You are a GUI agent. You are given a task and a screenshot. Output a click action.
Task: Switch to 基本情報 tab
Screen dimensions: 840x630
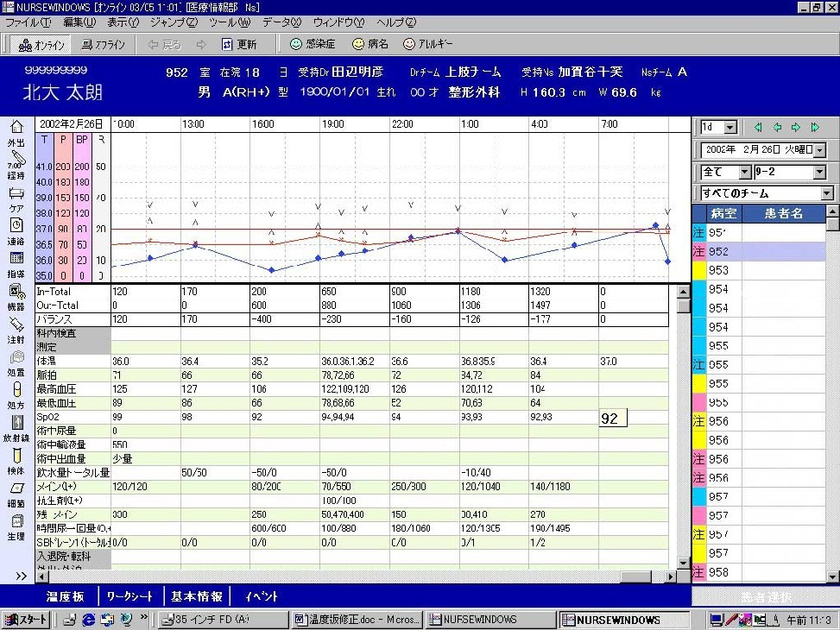[x=197, y=596]
